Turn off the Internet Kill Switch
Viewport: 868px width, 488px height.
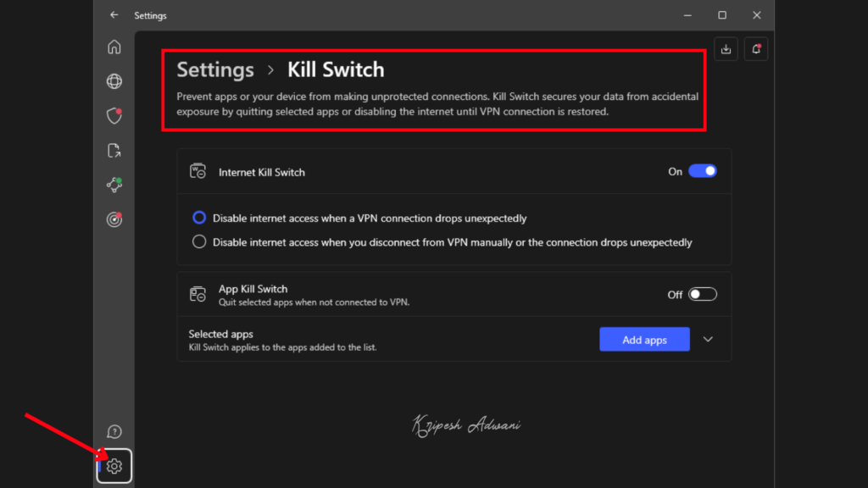coord(702,171)
